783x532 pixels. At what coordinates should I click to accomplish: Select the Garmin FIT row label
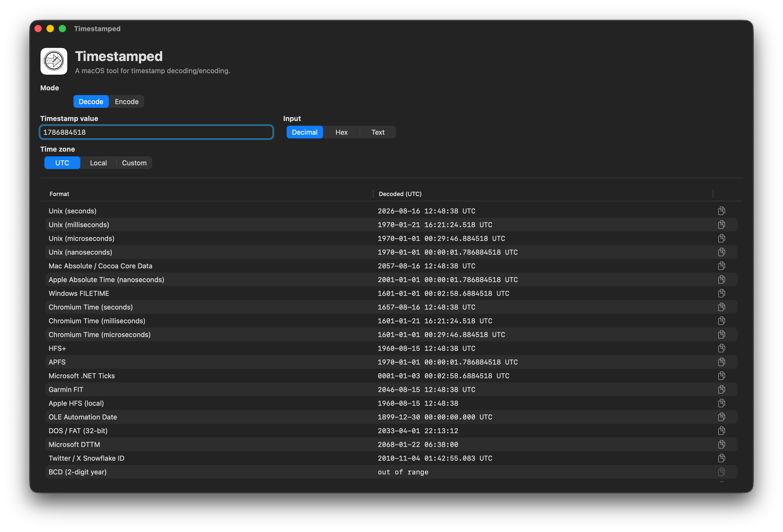(66, 389)
